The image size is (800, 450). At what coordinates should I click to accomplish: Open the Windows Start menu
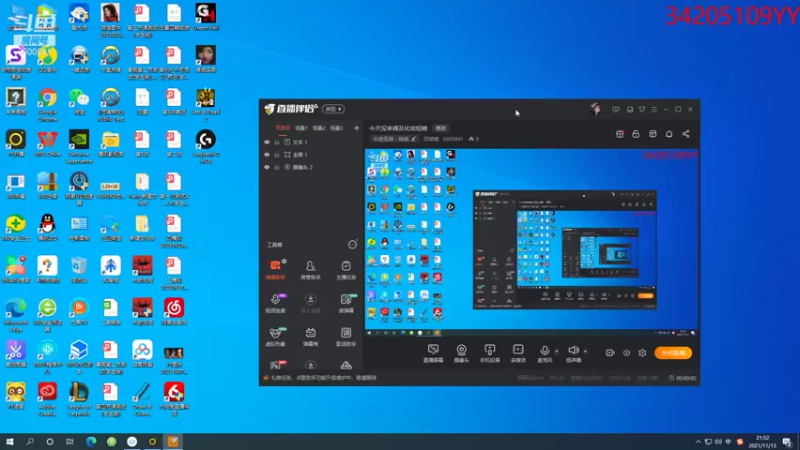10,442
